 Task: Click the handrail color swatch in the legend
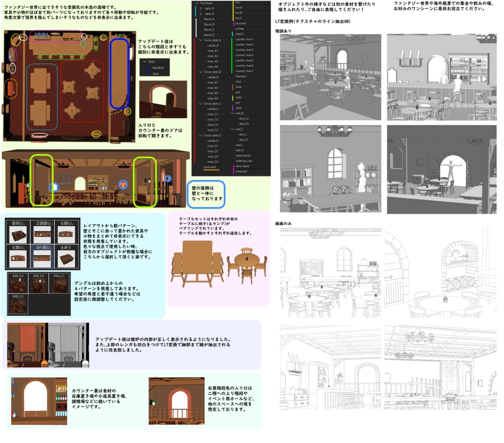point(148,68)
